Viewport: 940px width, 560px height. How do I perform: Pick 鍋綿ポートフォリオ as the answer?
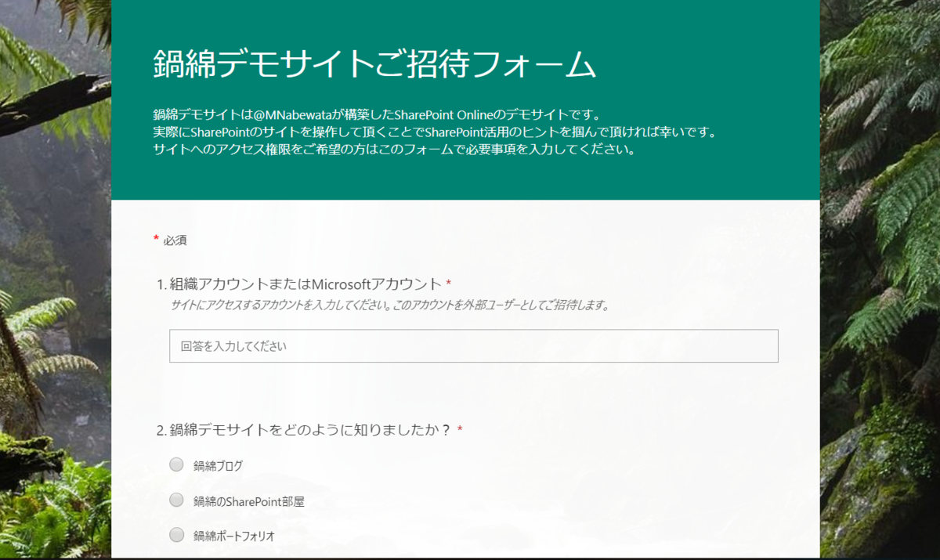point(176,535)
